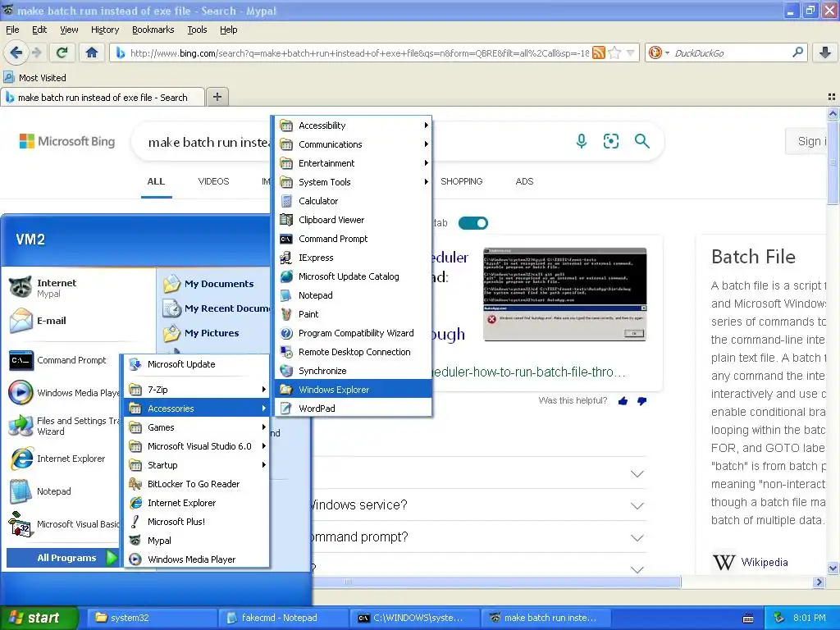Open Synchronize in Accessories menu
The image size is (840, 630).
pos(353,371)
